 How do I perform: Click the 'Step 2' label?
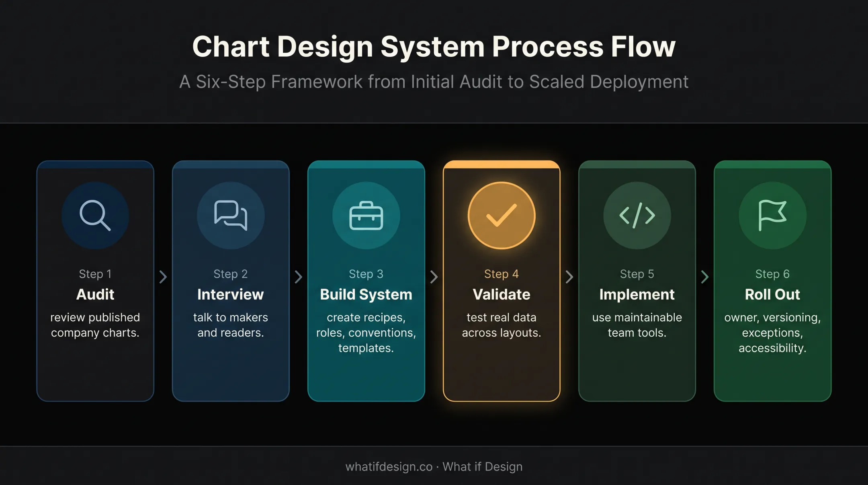coord(231,274)
